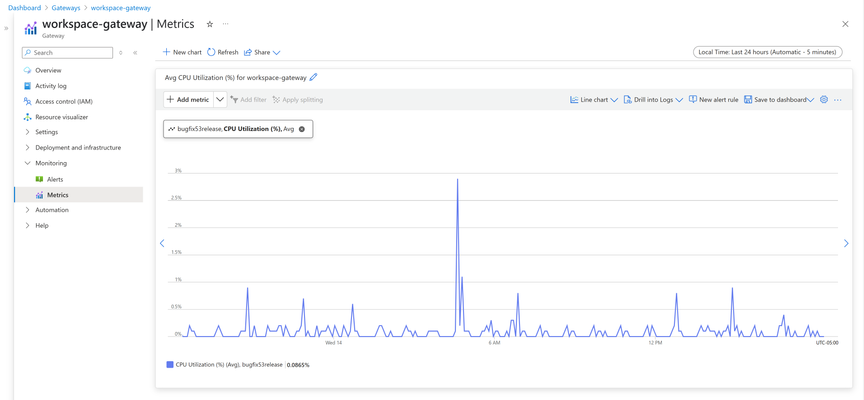Click the Refresh icon in the toolbar

(x=211, y=52)
